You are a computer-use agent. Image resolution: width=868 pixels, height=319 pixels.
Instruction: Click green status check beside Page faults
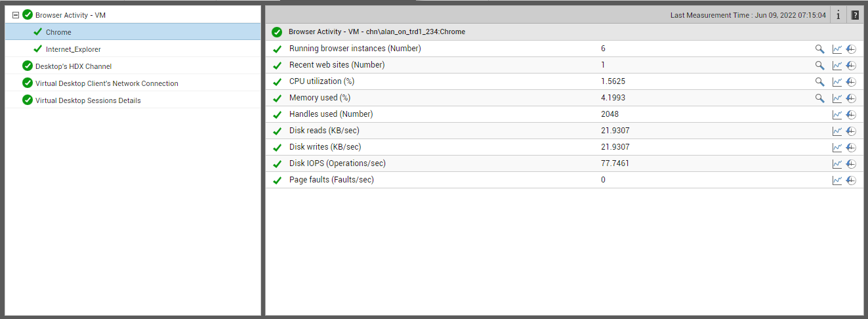[x=277, y=181]
